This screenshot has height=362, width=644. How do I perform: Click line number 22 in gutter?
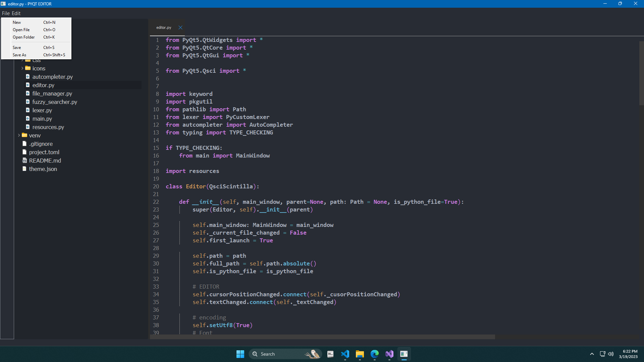(156, 202)
